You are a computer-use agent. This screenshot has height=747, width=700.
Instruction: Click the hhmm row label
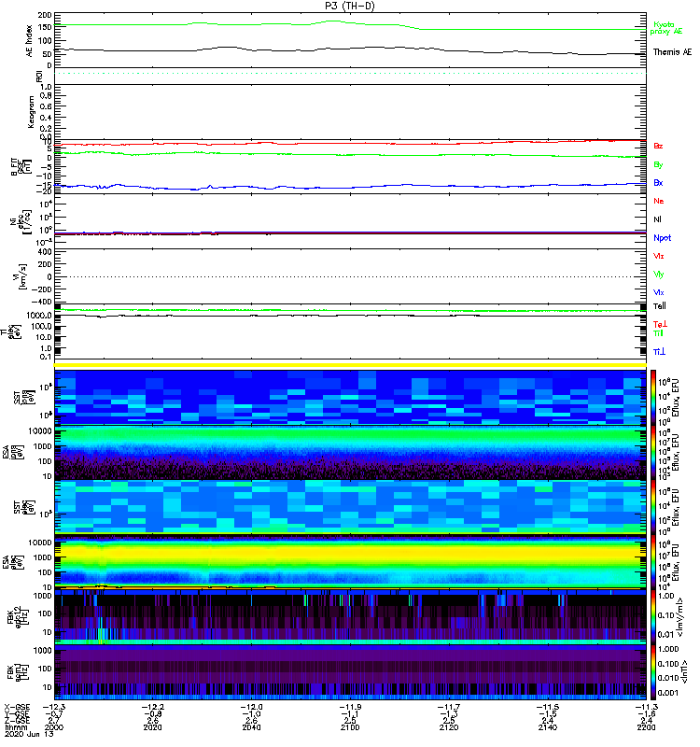coord(16,727)
